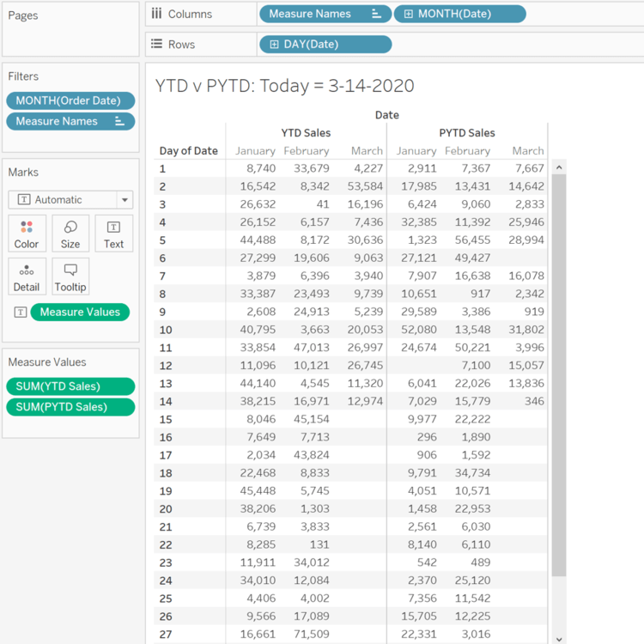
Task: Click March header under PYTD Sales
Action: (x=528, y=151)
